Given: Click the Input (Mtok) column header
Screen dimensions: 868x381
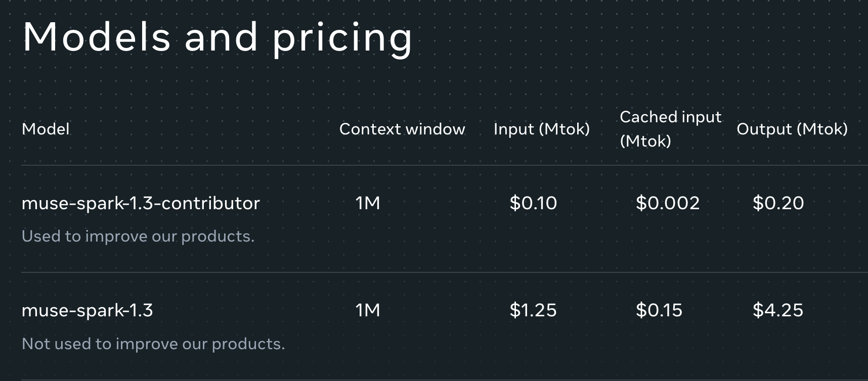Looking at the screenshot, I should (x=542, y=129).
